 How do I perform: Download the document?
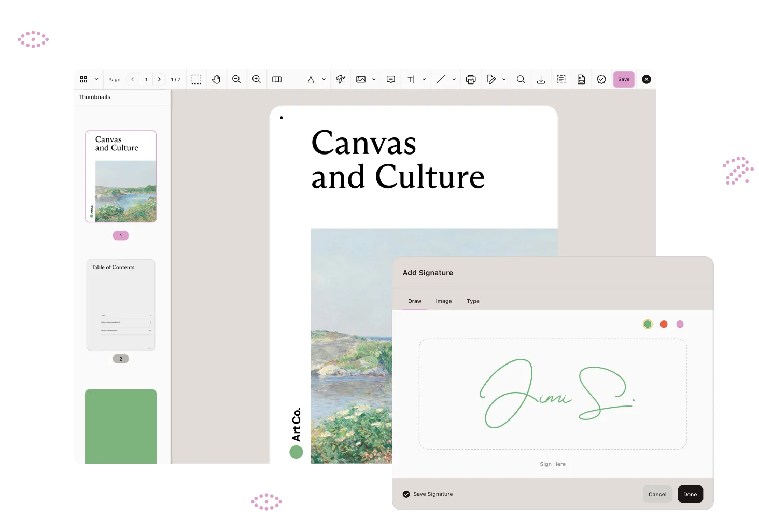541,79
